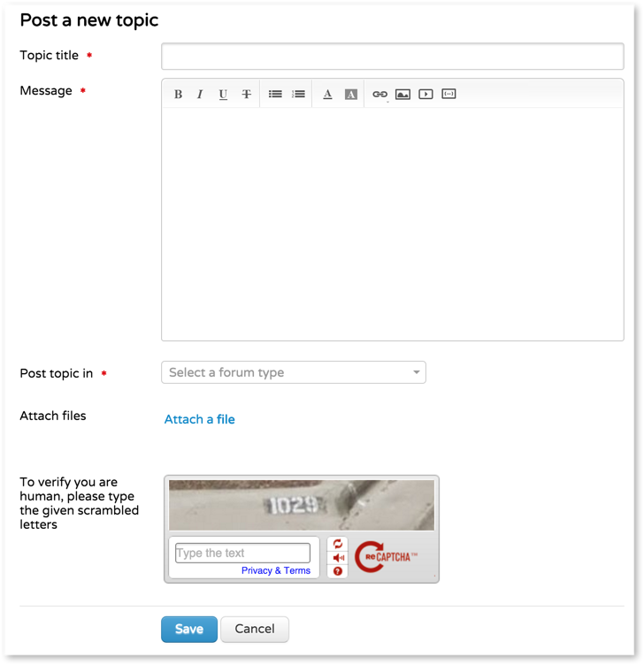Image resolution: width=644 pixels, height=665 pixels.
Task: Insert a numbered list
Action: point(298,94)
